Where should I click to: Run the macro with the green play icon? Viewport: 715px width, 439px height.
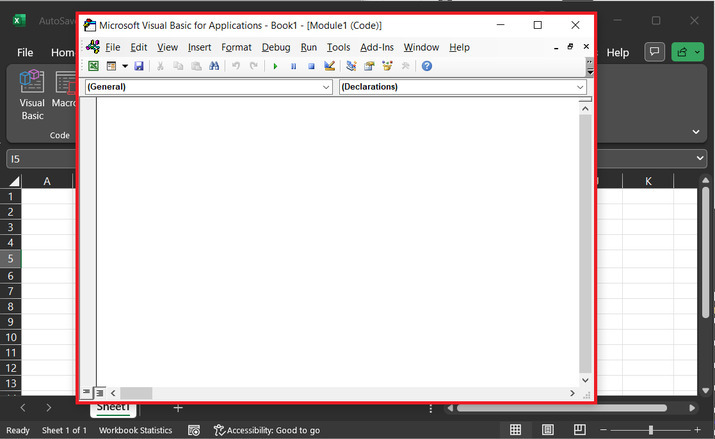275,66
